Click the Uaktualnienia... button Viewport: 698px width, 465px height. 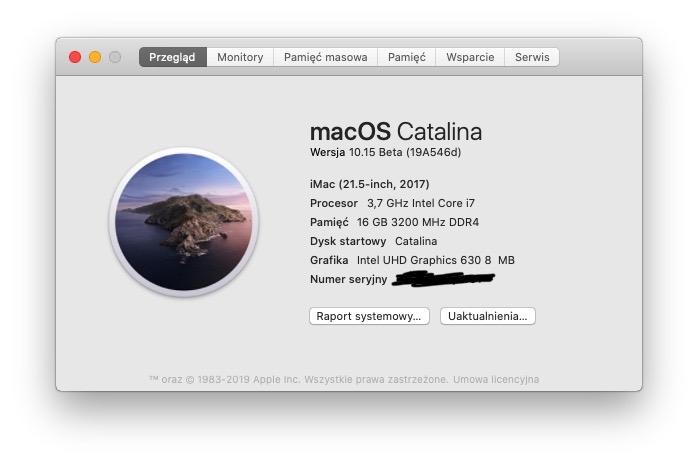coord(488,316)
